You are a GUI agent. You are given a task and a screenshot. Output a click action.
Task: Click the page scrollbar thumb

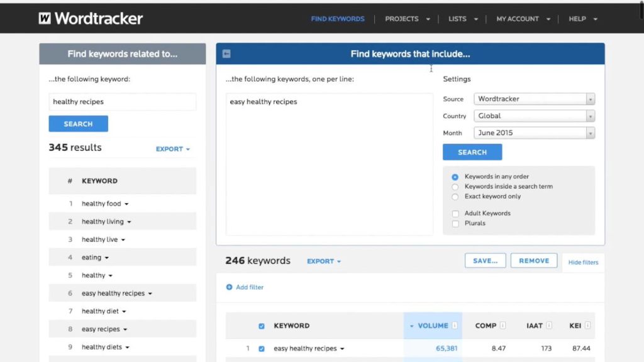click(x=641, y=9)
